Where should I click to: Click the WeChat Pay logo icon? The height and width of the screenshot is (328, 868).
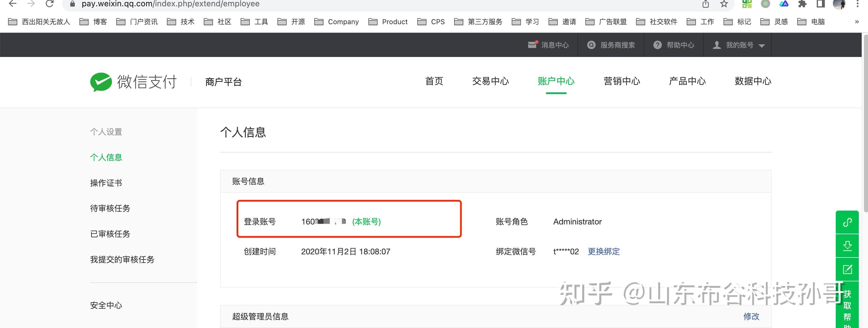pyautogui.click(x=101, y=82)
